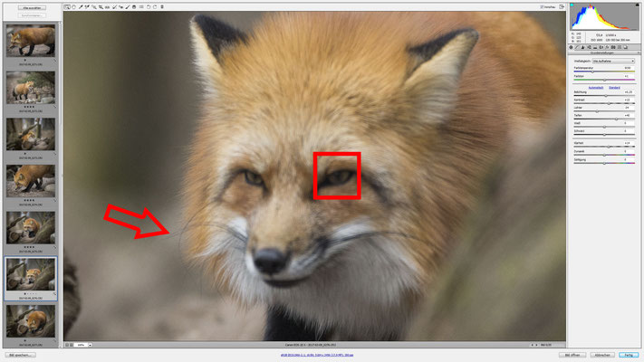Click the zoom percentage field

pos(81,345)
